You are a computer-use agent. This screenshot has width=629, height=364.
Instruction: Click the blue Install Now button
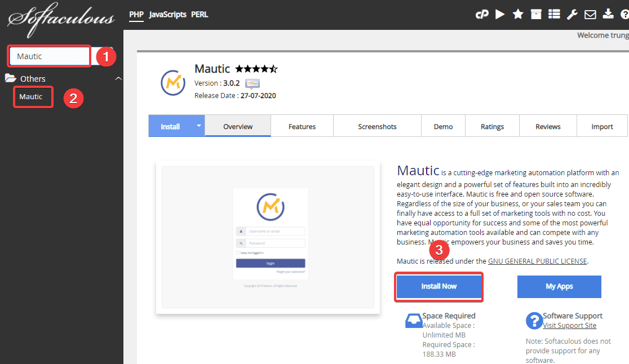point(439,286)
